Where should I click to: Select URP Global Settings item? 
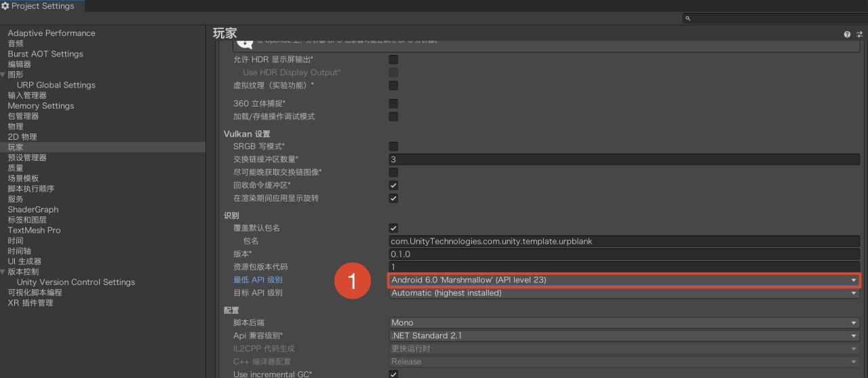pos(56,85)
